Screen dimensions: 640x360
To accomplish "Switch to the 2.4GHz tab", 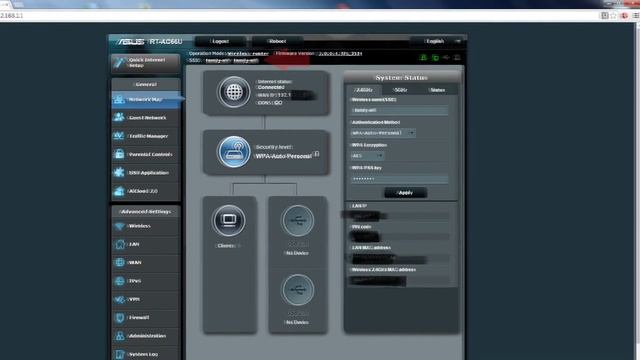I will point(364,90).
